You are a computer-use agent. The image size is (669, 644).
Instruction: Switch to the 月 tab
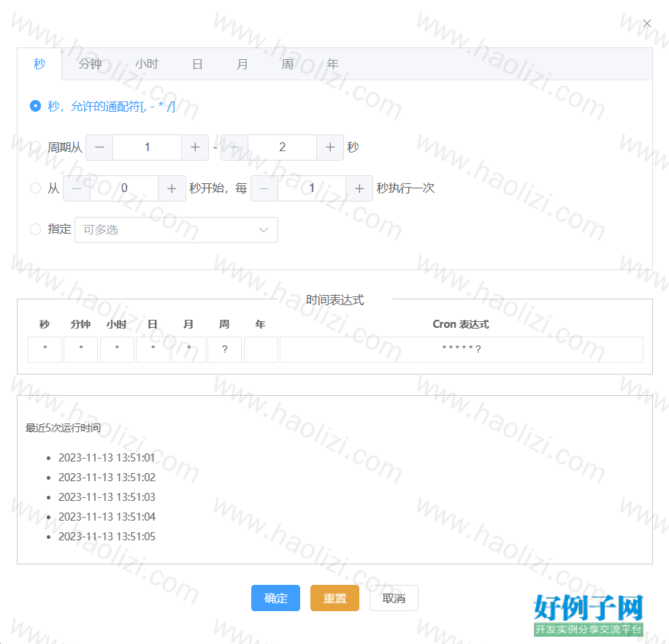(242, 64)
